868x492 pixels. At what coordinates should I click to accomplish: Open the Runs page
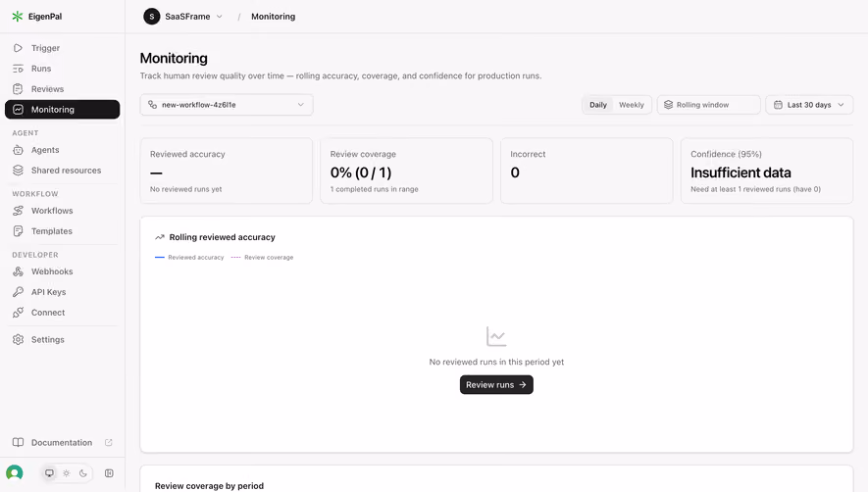pos(62,69)
